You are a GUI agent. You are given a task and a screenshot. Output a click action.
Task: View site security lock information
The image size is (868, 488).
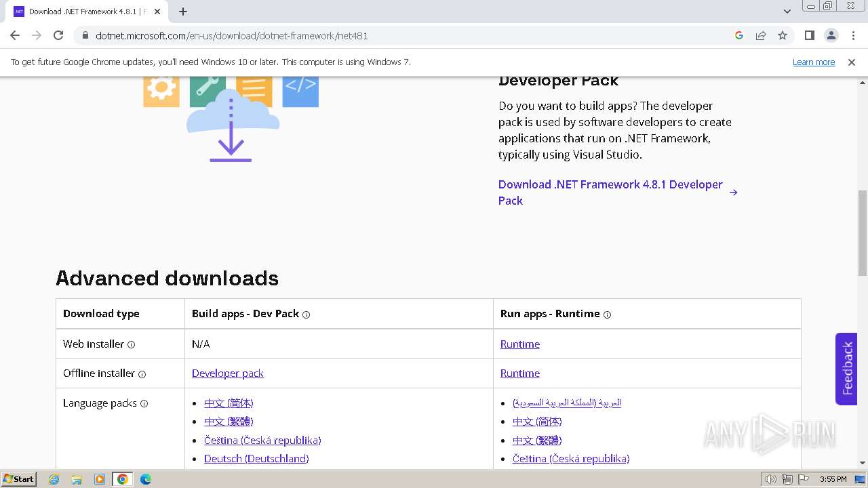[x=85, y=35]
